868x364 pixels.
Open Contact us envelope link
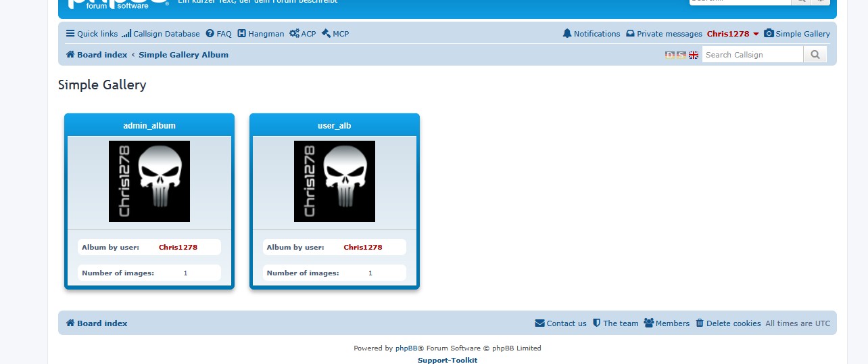click(x=560, y=323)
